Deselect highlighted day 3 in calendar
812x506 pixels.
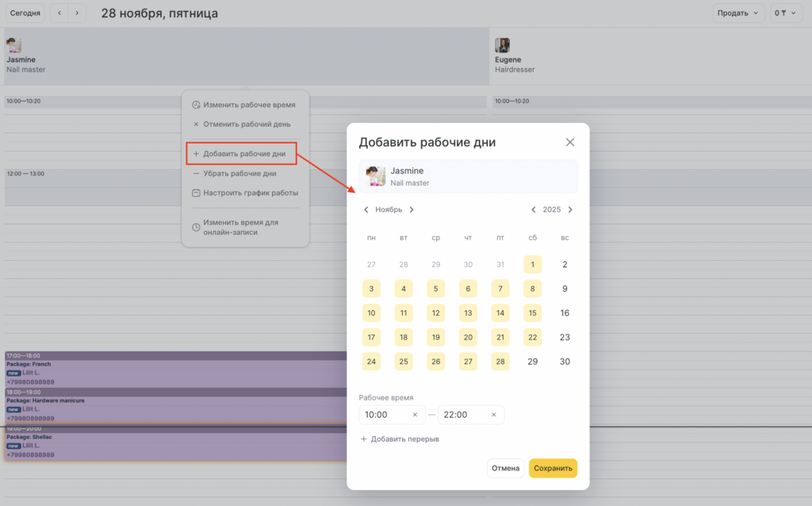(371, 289)
